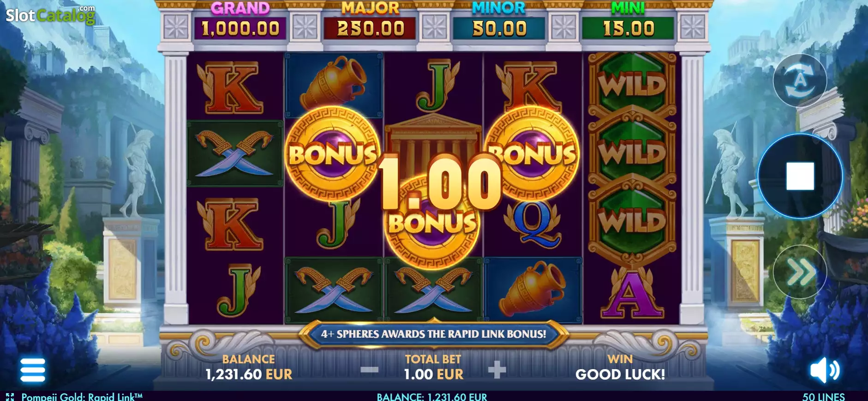The image size is (868, 401).
Task: Click the Rapid Link Bonus banner
Action: coord(433,334)
